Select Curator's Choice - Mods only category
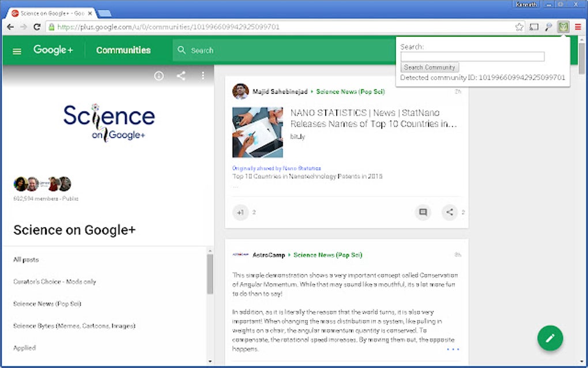Image resolution: width=588 pixels, height=368 pixels. click(55, 281)
